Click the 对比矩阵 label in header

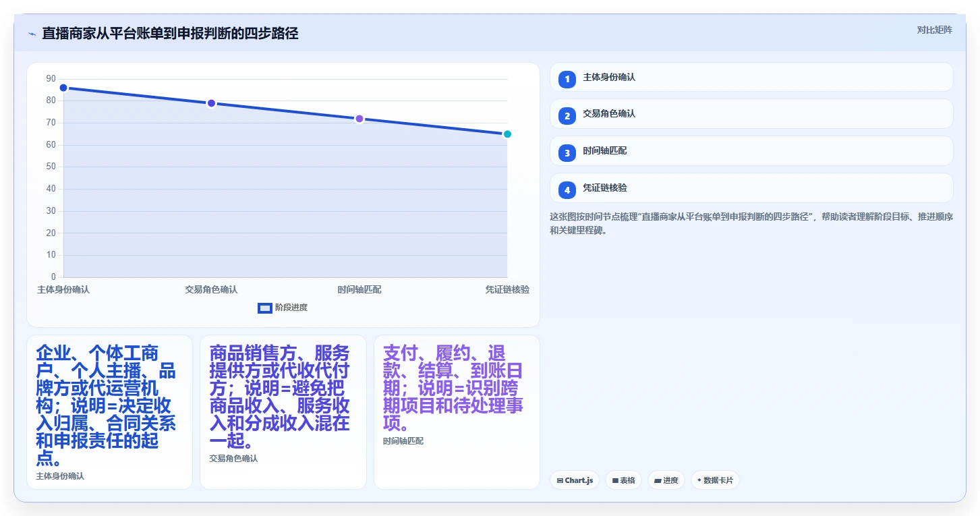tap(934, 30)
